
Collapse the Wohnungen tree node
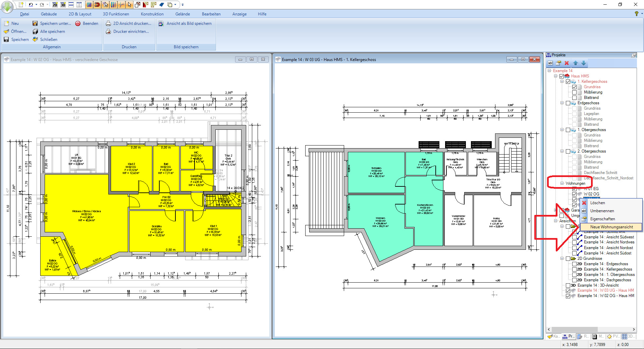(562, 183)
